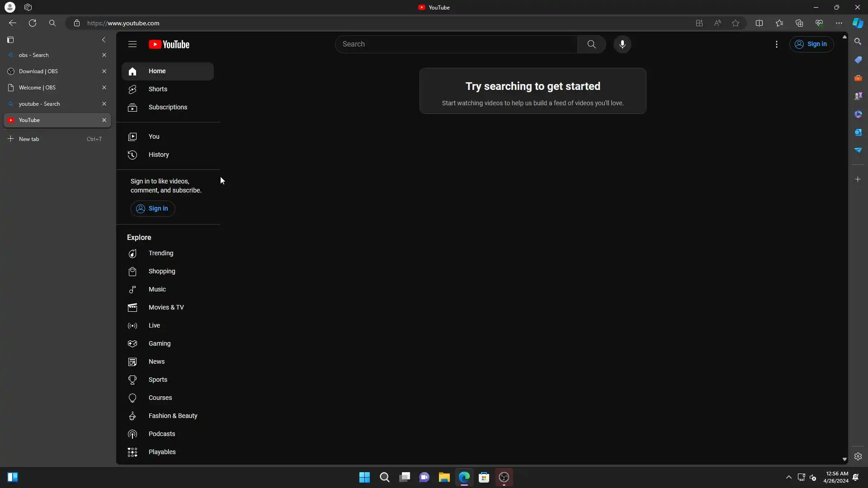Viewport: 868px width, 488px height.
Task: Collapse the vertical tabs pane chevron
Action: 104,40
